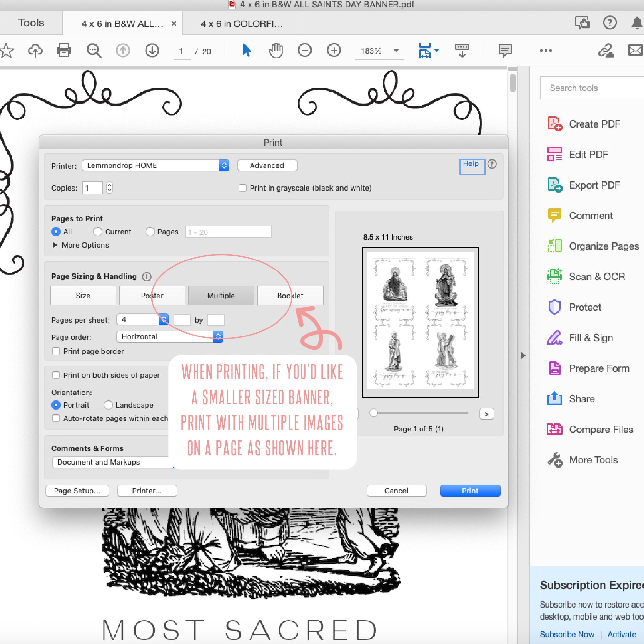Open the Printer dropdown Lemmondrop HOME

coord(156,165)
